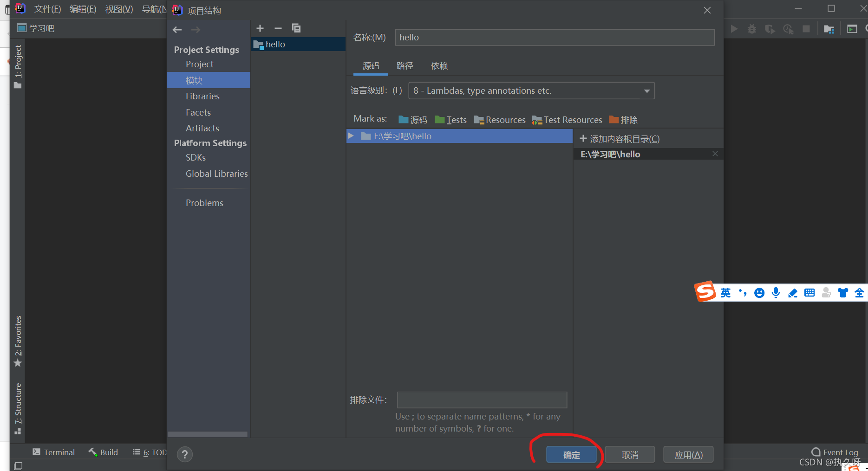Open Libraries under Project Settings
Screen dimensions: 868x471
tap(202, 96)
